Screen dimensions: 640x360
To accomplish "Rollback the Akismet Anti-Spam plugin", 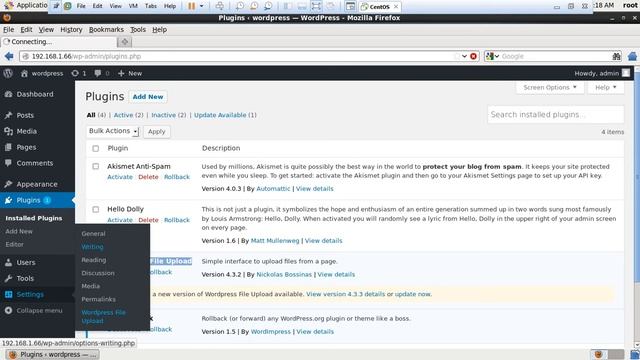I will [x=177, y=177].
